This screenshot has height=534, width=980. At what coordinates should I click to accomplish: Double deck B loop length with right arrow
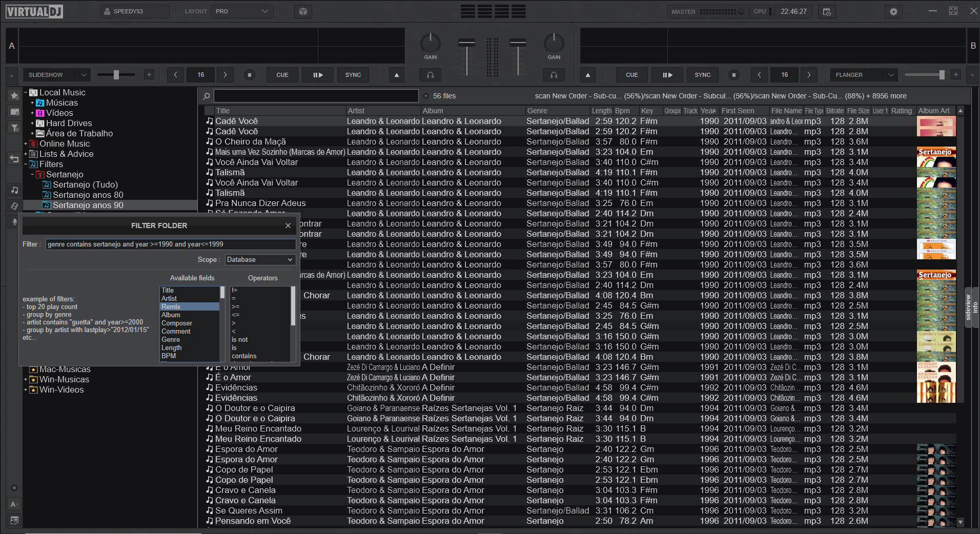809,75
